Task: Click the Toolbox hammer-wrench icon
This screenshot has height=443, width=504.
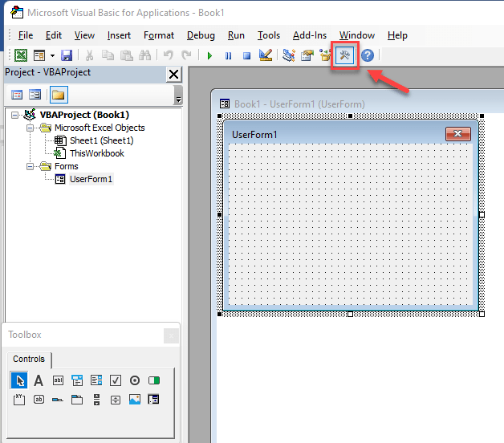Action: click(344, 55)
